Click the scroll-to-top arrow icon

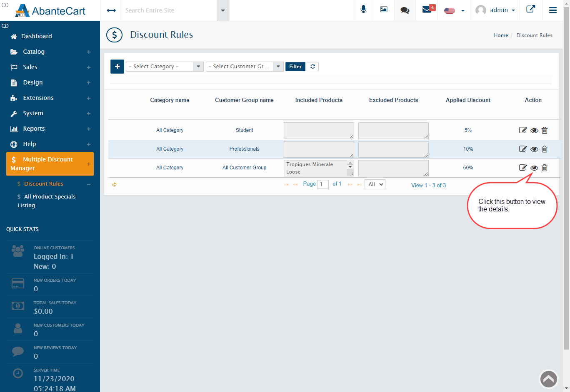[x=548, y=379]
